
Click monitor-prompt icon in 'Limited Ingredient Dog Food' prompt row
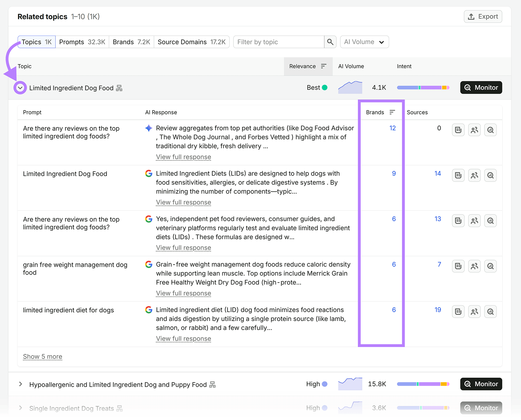(490, 175)
